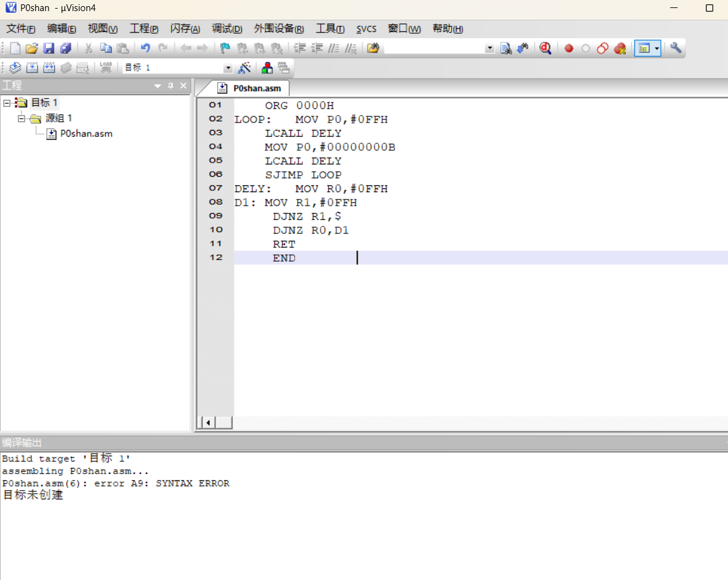
Task: Comment out the selected lines
Action: [x=334, y=48]
